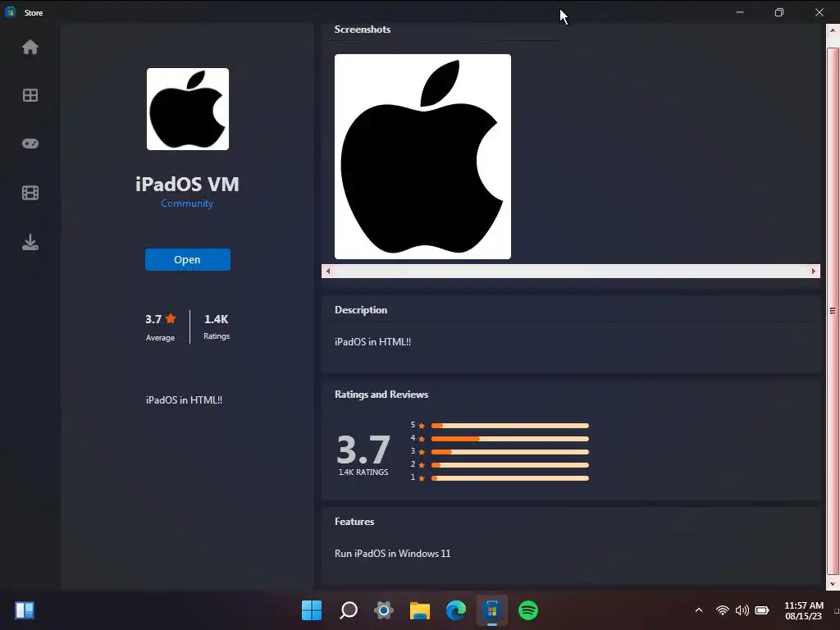Click the 3.7 average rating star
Image resolution: width=840 pixels, height=630 pixels.
171,318
